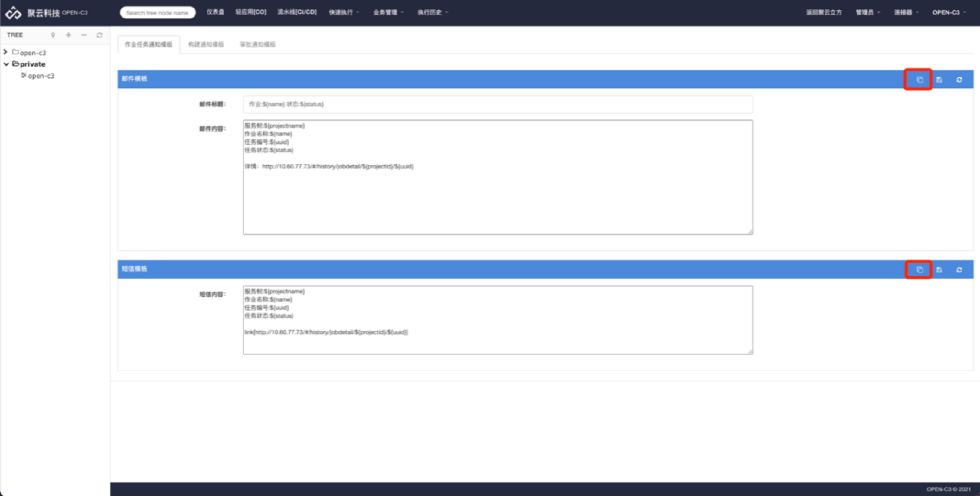Image resolution: width=980 pixels, height=496 pixels.
Task: Open the 快速执行 dropdown menu
Action: [344, 12]
